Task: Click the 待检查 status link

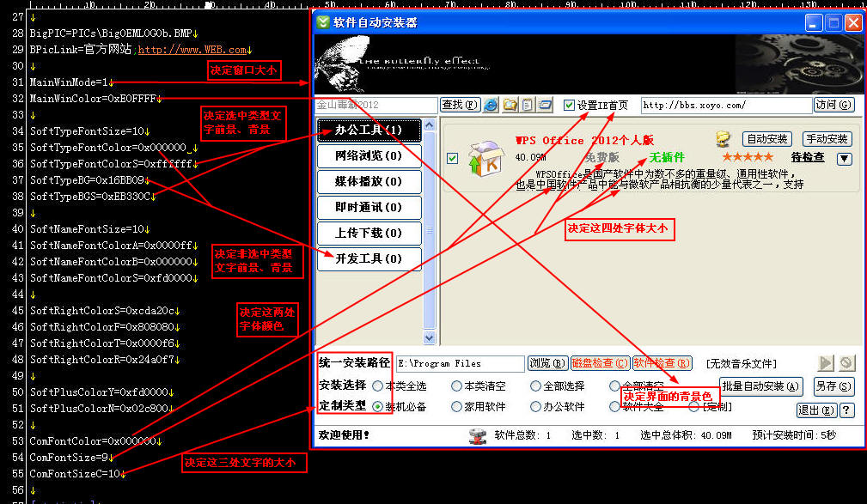Action: 808,157
